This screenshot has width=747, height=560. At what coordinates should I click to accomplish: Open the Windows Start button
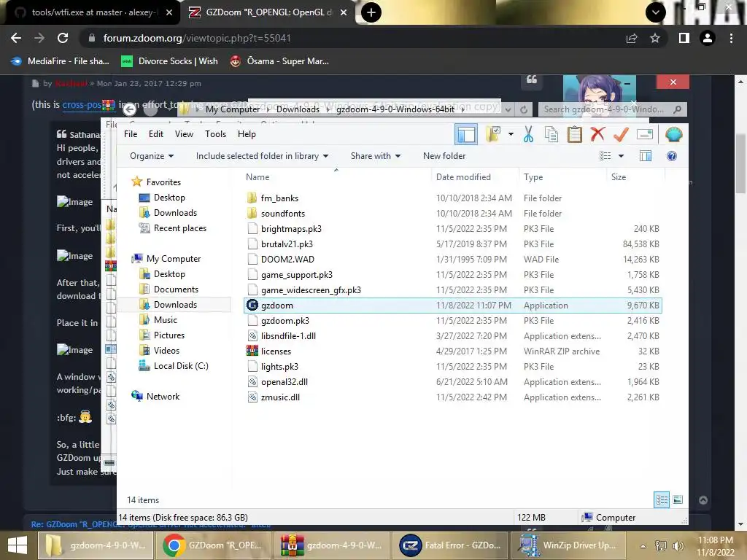tap(18, 545)
